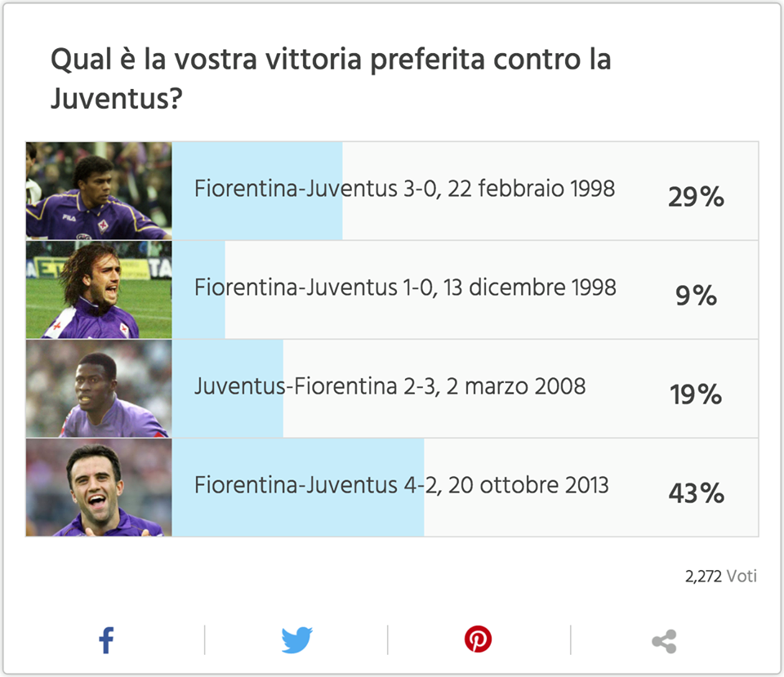Share the poll on Twitter
The height and width of the screenshot is (677, 784).
click(296, 641)
